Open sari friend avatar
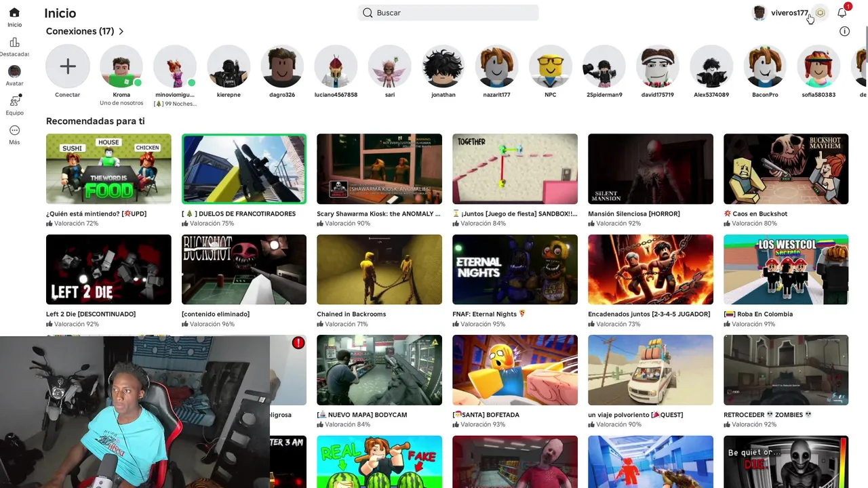 tap(390, 66)
